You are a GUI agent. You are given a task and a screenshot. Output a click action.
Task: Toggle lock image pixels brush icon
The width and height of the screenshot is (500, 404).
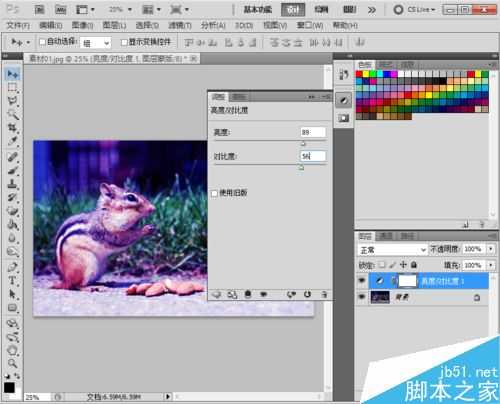point(392,265)
